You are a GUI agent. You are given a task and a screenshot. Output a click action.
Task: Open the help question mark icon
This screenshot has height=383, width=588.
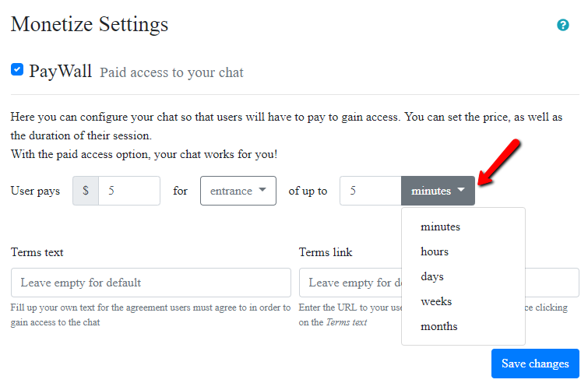tap(563, 25)
